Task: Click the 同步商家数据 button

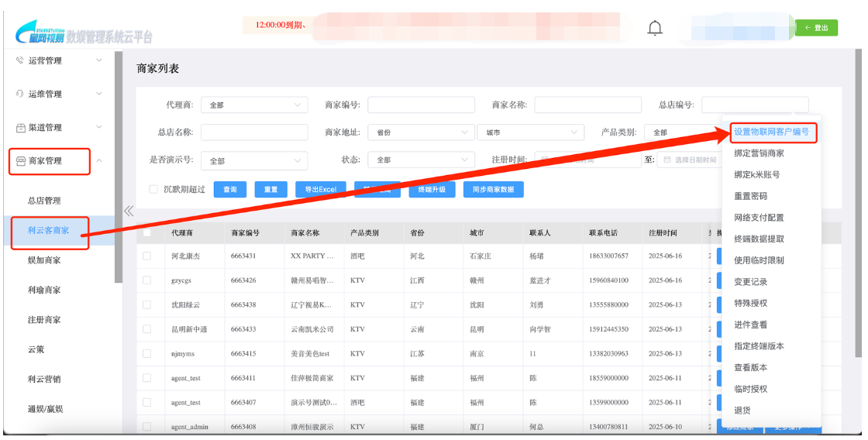Action: [x=493, y=189]
